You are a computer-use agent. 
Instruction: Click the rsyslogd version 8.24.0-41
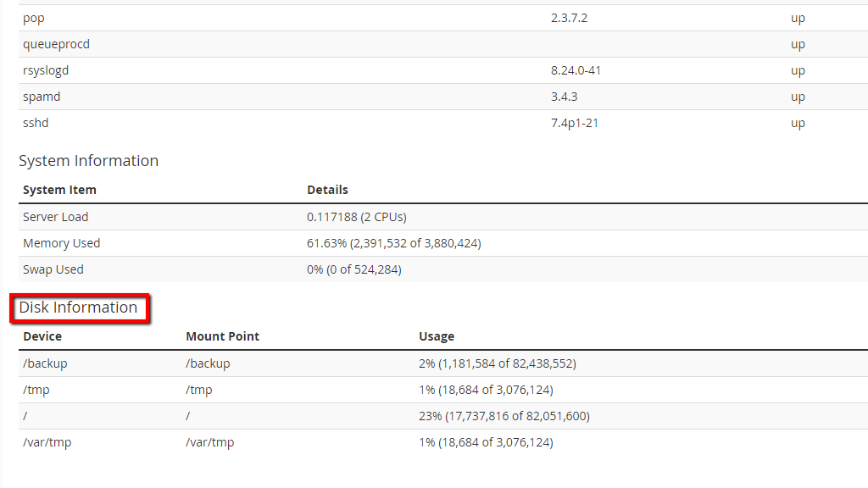point(576,70)
